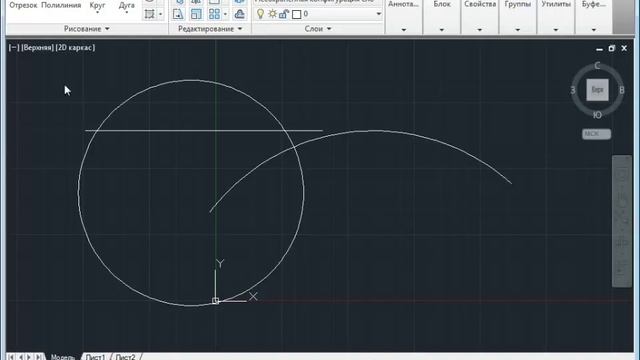
Task: Open the [Верхняя] view controls menu
Action: [37, 48]
